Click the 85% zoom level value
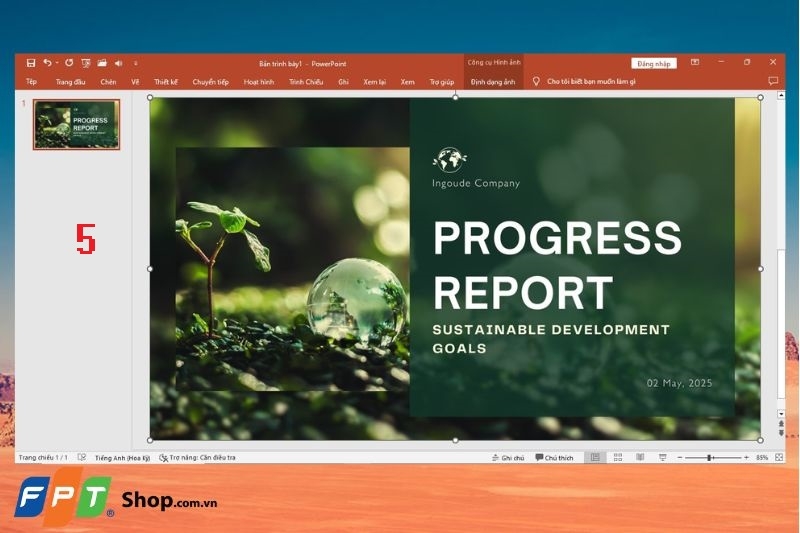800x533 pixels. (762, 458)
